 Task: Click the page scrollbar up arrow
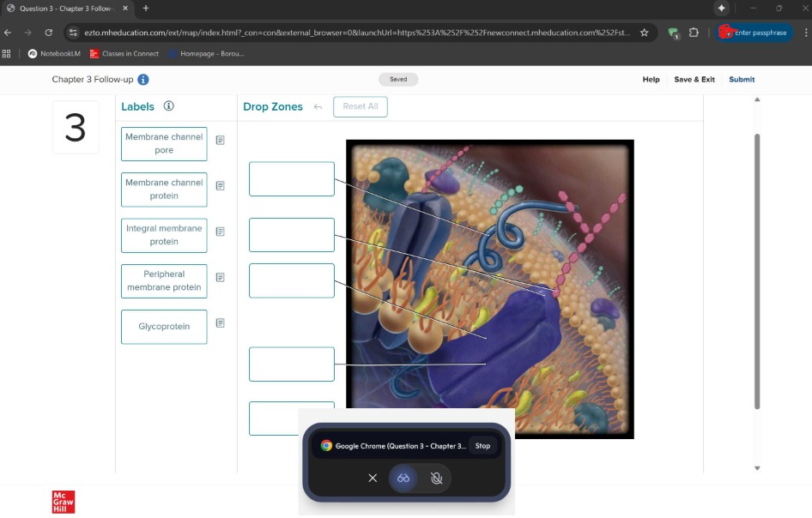pos(757,99)
